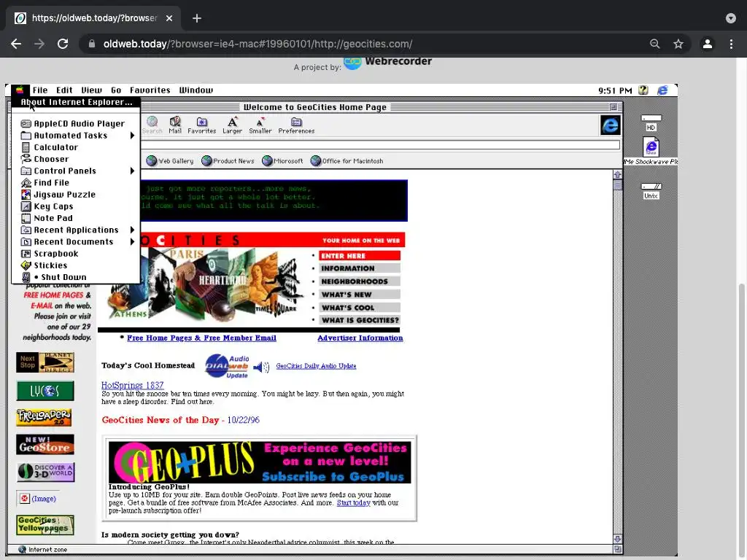This screenshot has height=560, width=747.
Task: Launch Stickies from Apple menu
Action: click(x=76, y=265)
